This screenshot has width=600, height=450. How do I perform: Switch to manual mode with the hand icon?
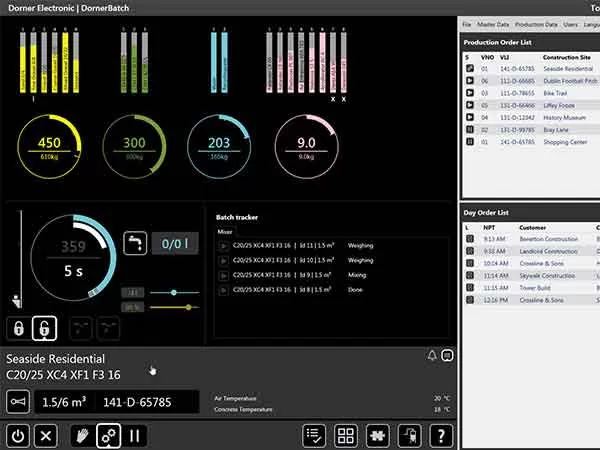83,435
